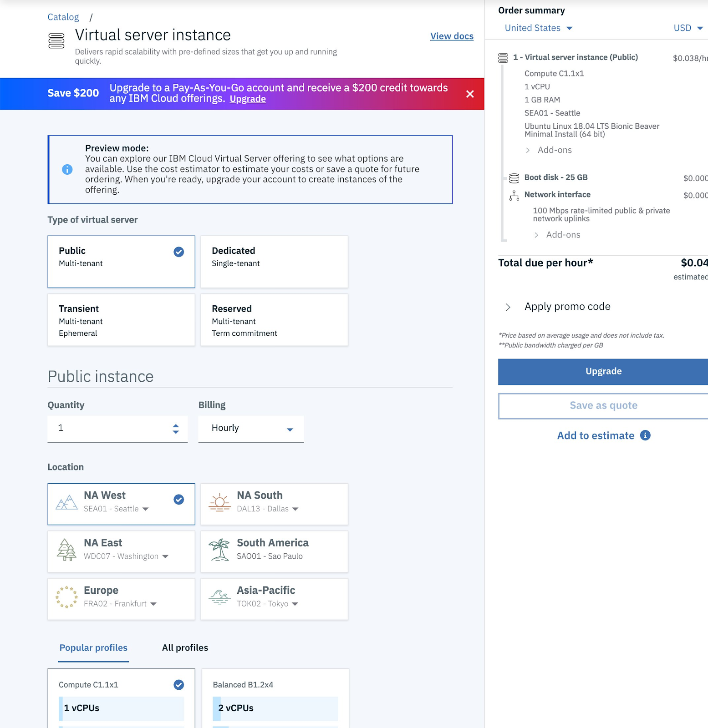The width and height of the screenshot is (708, 728).
Task: Click the 1 vCPUs bar in Compute profile
Action: pyautogui.click(x=122, y=708)
